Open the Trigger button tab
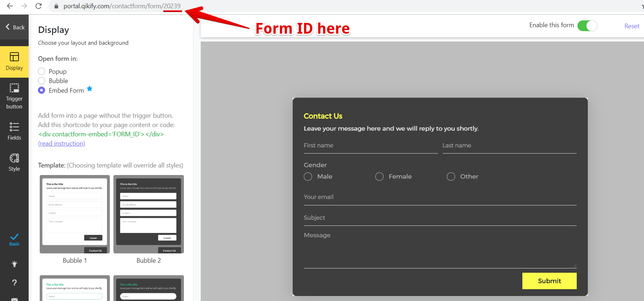 (x=14, y=96)
